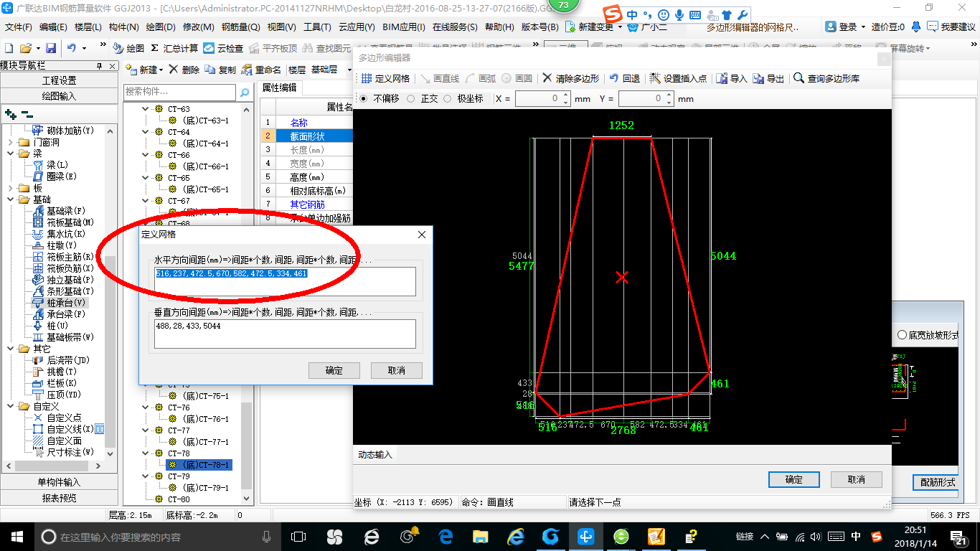Click 取消 in the 定义网格 dialog
The height and width of the screenshot is (551, 980).
tap(397, 370)
